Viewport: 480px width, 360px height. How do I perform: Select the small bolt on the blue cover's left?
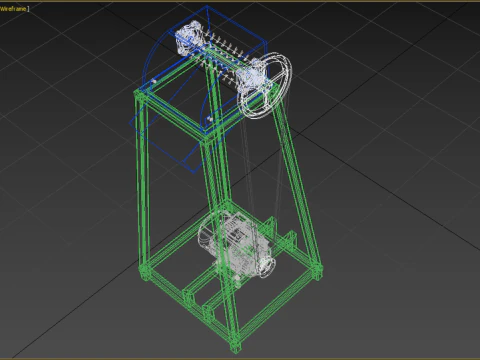click(154, 81)
